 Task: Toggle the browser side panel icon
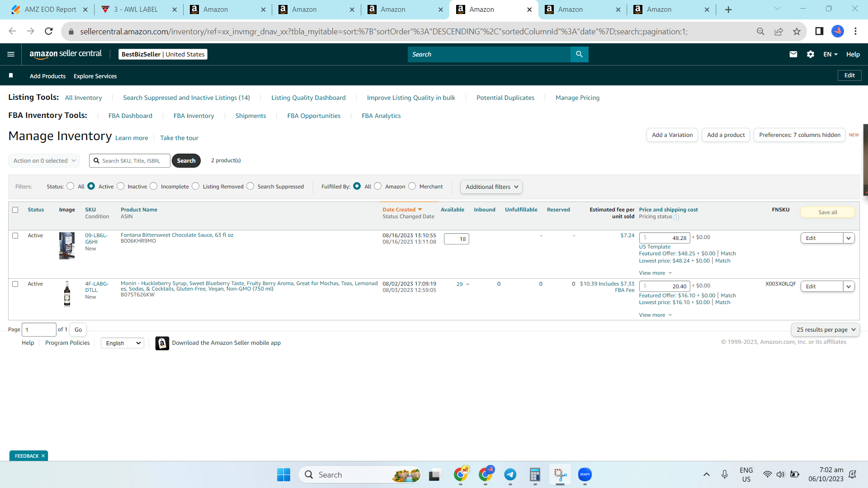[819, 31]
